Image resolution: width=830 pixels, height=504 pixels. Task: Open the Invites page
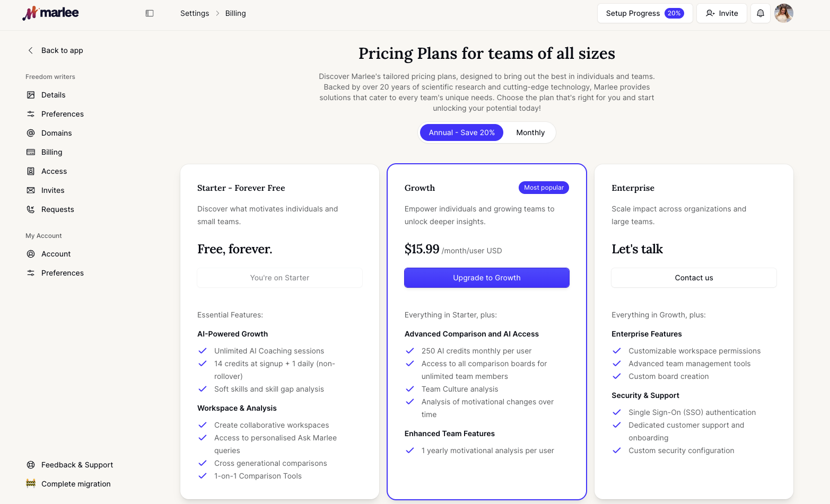53,190
